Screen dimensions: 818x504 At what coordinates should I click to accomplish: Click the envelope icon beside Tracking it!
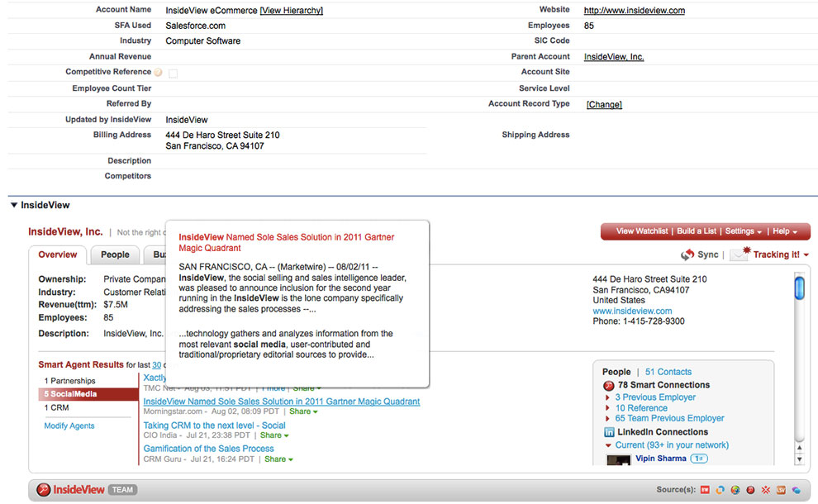click(740, 253)
